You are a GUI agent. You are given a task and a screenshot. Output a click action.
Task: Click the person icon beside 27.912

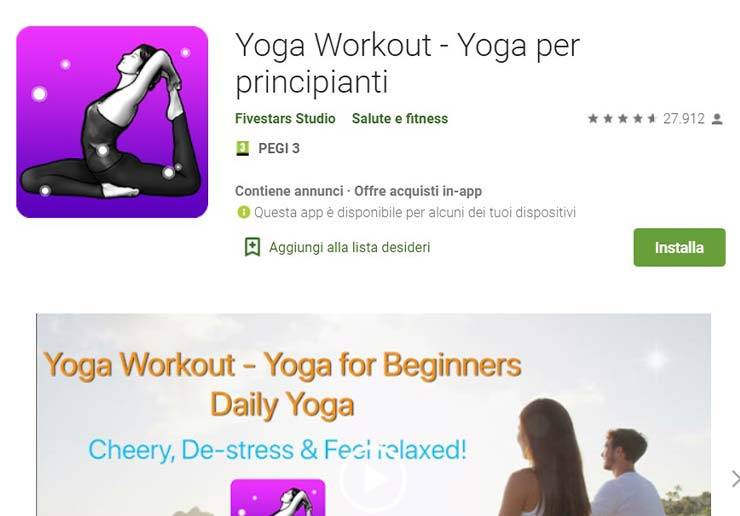click(x=717, y=119)
